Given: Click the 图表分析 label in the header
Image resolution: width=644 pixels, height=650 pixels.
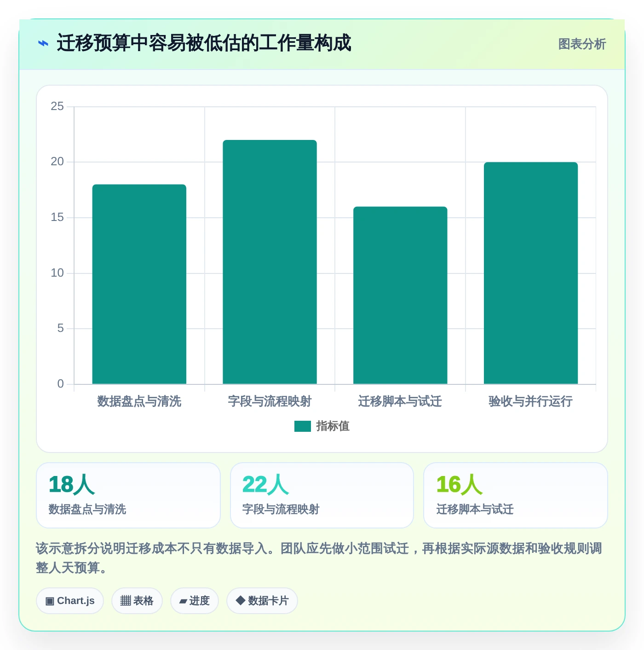Looking at the screenshot, I should tap(582, 44).
